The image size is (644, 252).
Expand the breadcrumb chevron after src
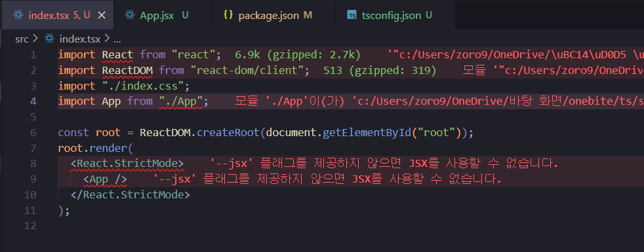point(35,39)
